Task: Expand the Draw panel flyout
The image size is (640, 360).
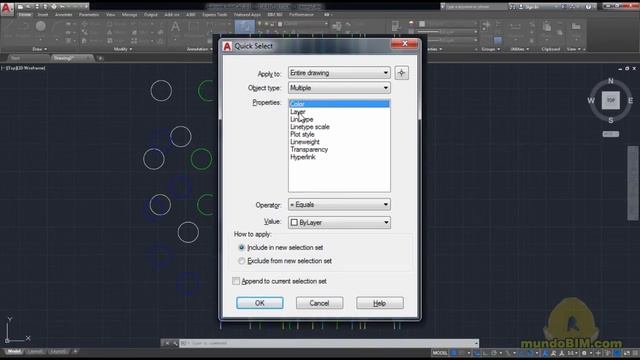Action: pos(40,49)
